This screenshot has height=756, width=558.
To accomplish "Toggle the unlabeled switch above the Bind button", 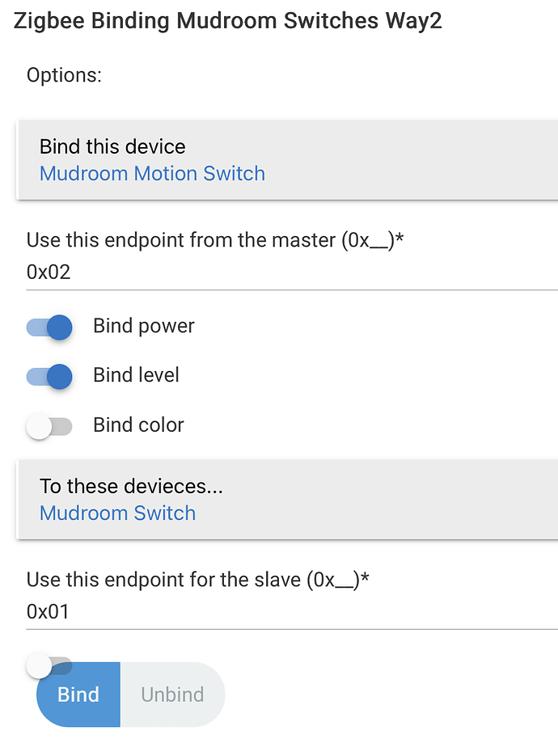I will point(49,666).
